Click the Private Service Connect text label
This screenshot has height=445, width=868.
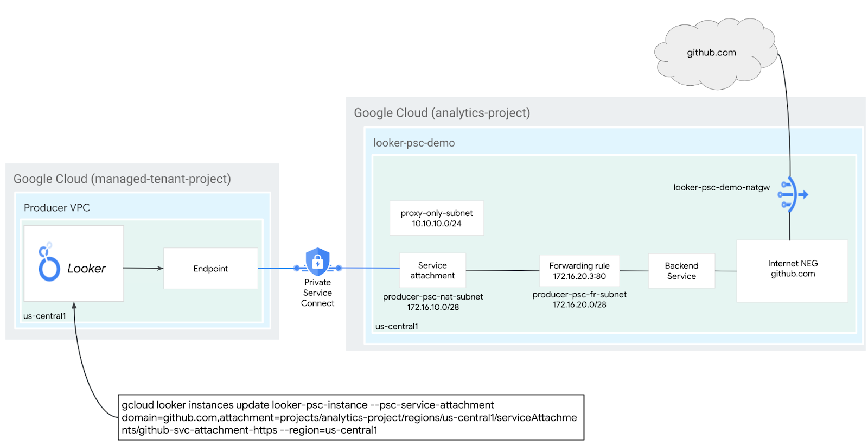tap(317, 293)
